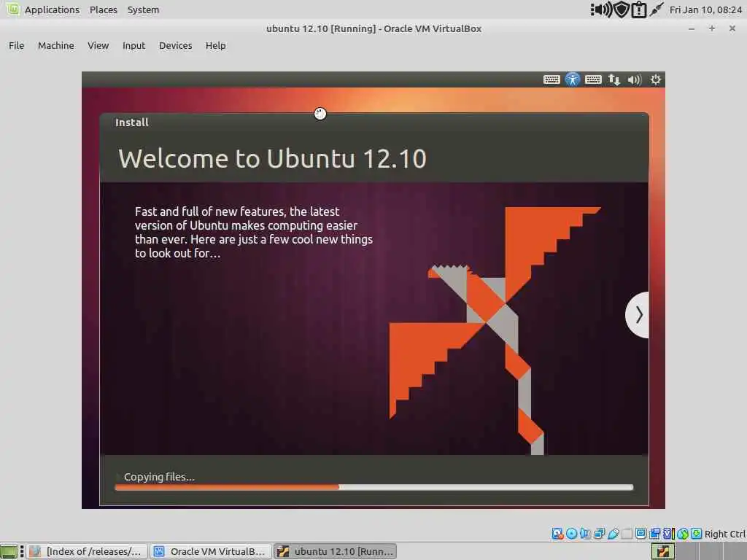
Task: Open the View menu
Action: [98, 46]
